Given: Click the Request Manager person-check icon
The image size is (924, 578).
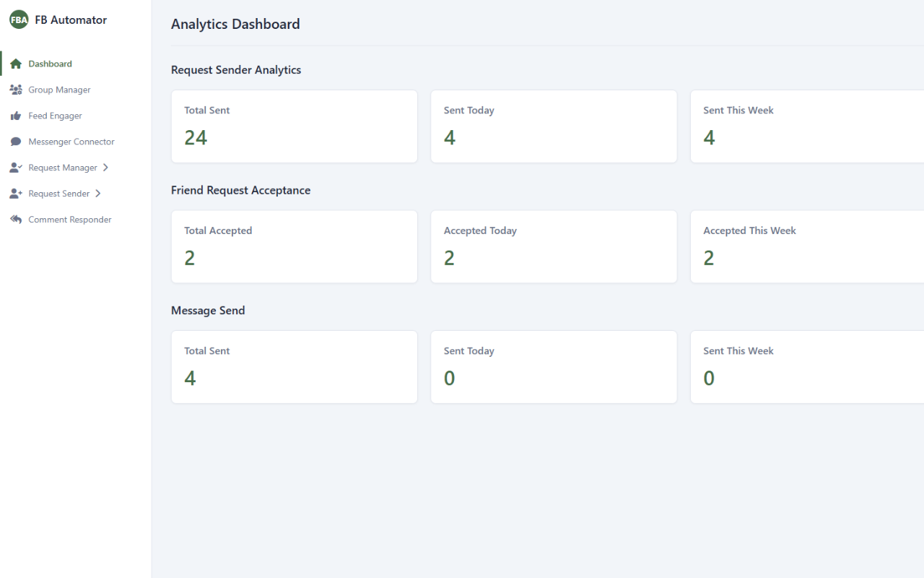Looking at the screenshot, I should 15,167.
